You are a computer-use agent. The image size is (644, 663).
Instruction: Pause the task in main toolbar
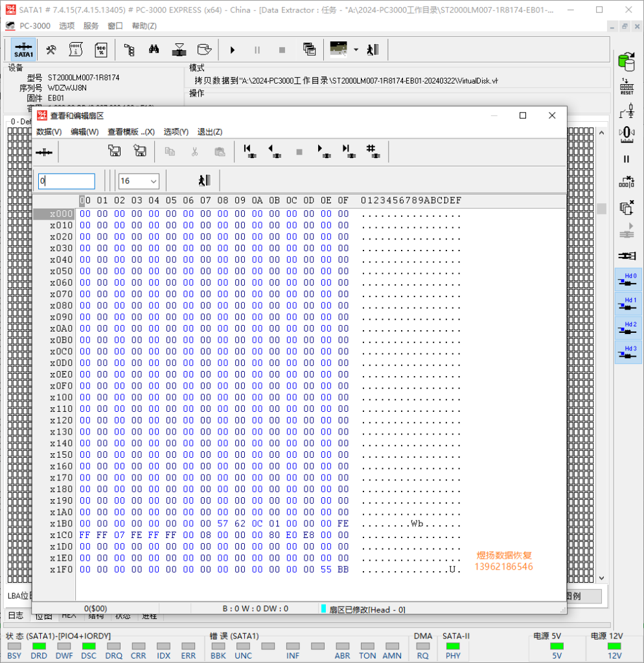tap(257, 50)
